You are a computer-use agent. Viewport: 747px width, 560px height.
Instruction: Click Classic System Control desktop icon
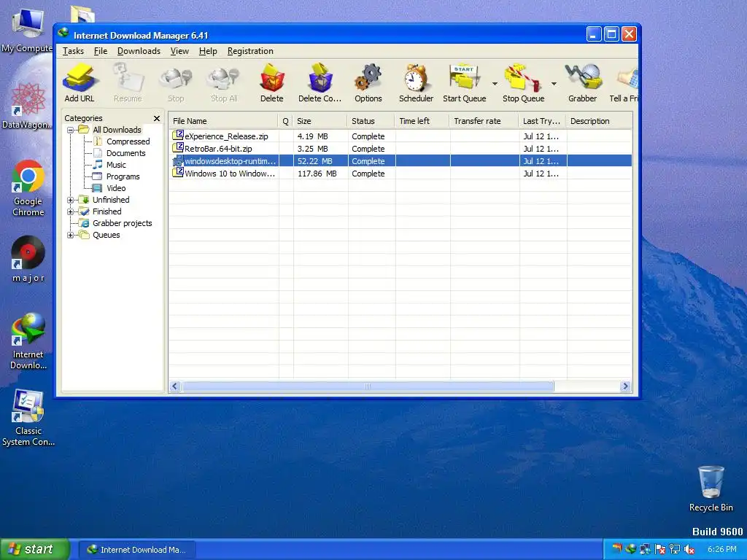click(28, 418)
